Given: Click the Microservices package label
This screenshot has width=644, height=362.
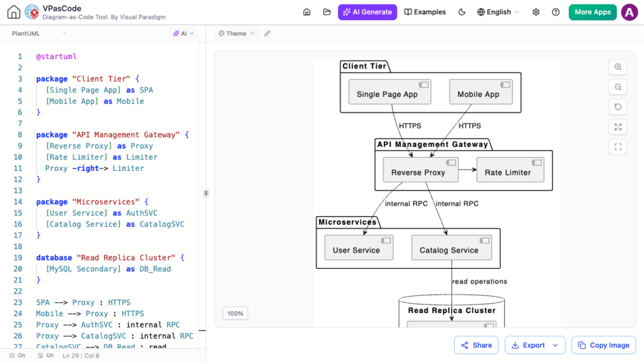Looking at the screenshot, I should (347, 222).
